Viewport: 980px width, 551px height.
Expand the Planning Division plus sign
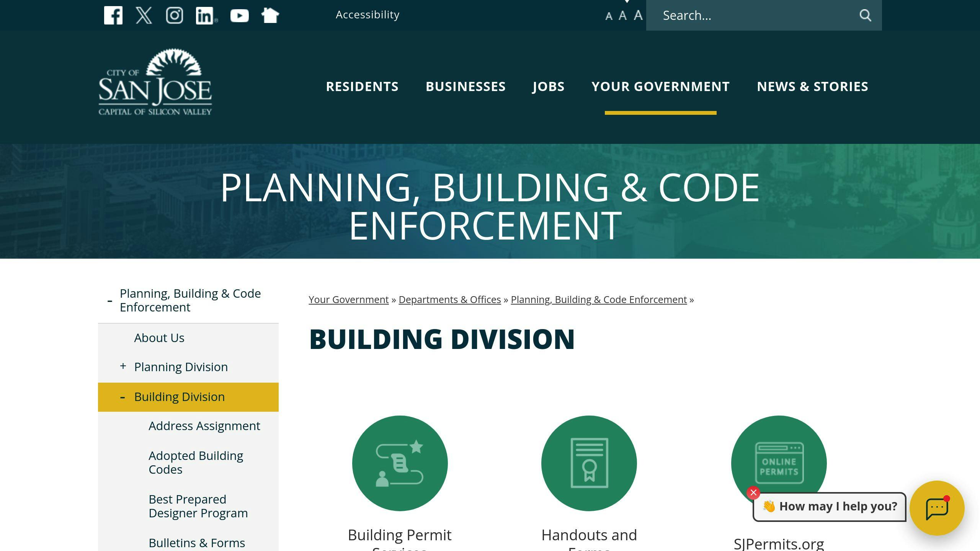123,366
